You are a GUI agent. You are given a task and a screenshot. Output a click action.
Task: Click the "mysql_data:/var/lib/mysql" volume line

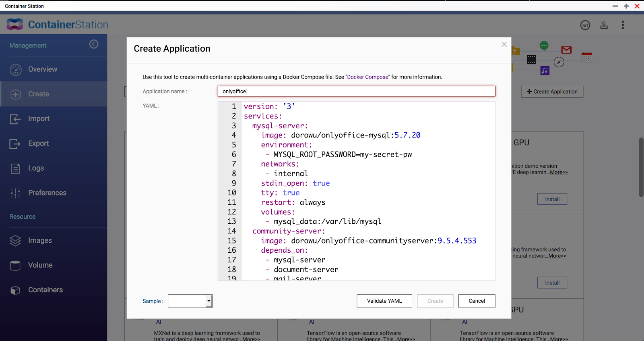pyautogui.click(x=323, y=221)
